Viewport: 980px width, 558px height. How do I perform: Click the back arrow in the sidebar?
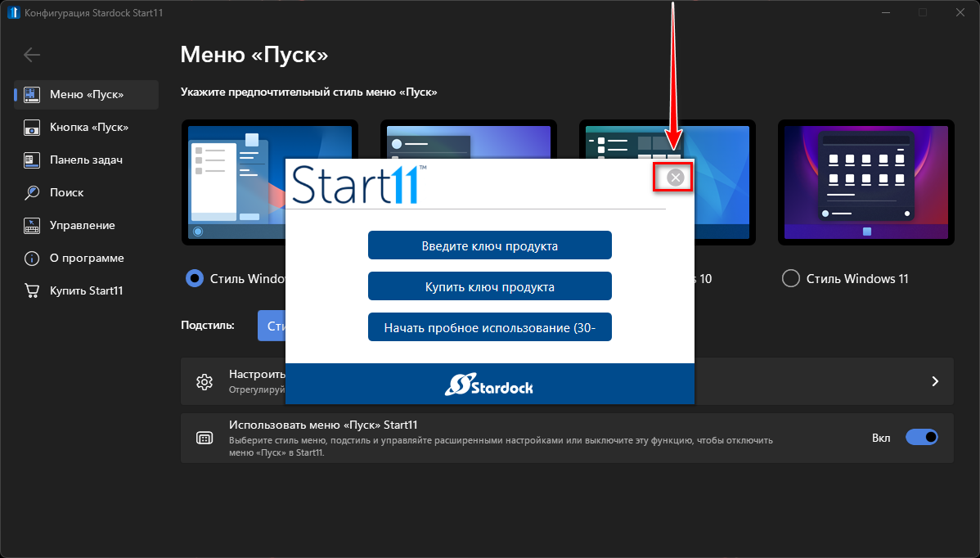(32, 55)
